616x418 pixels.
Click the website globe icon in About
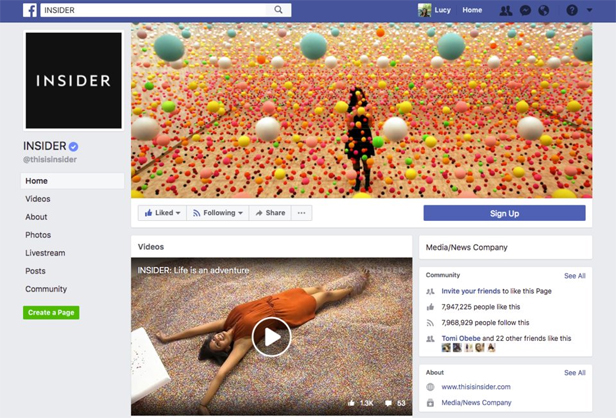point(431,387)
